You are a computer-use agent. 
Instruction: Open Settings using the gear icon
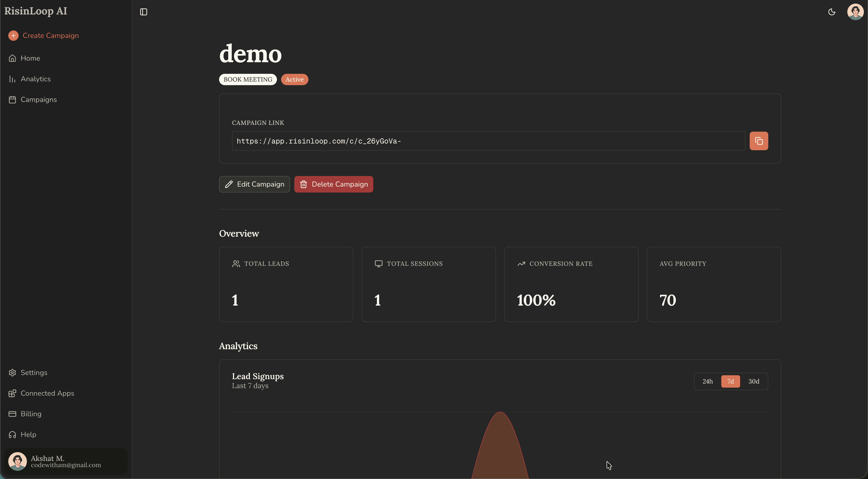click(34, 373)
